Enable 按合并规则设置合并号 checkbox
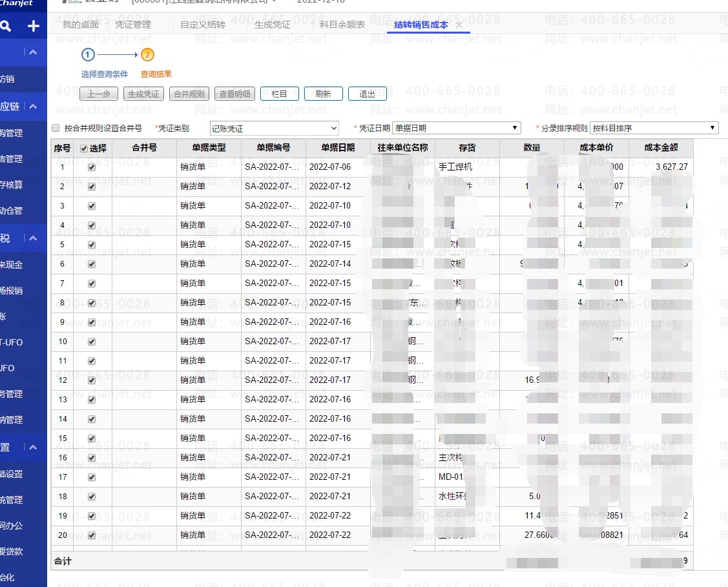The height and width of the screenshot is (587, 728). point(56,128)
